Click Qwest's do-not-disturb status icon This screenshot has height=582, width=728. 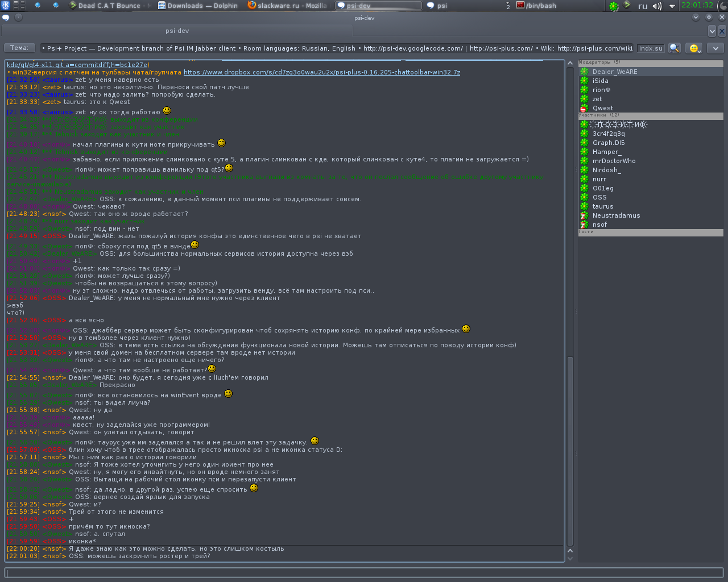(x=584, y=108)
